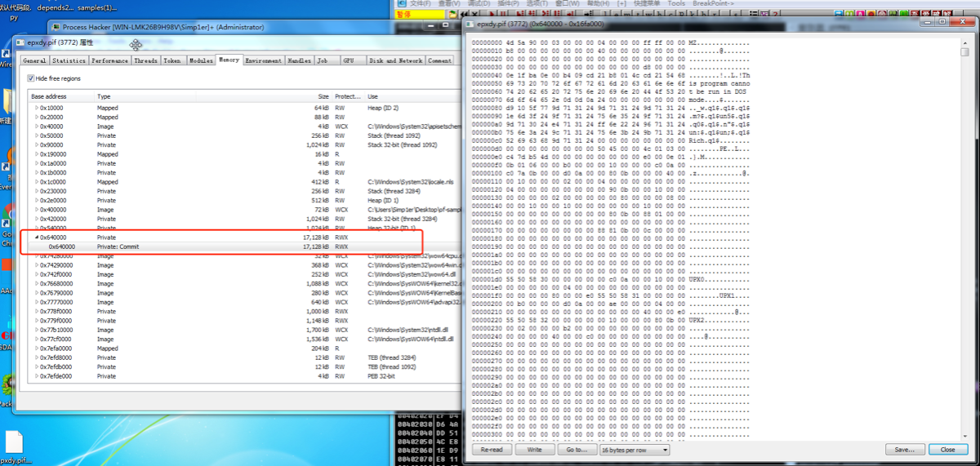
Task: Toggle the Hide free regions checkbox
Action: point(31,78)
